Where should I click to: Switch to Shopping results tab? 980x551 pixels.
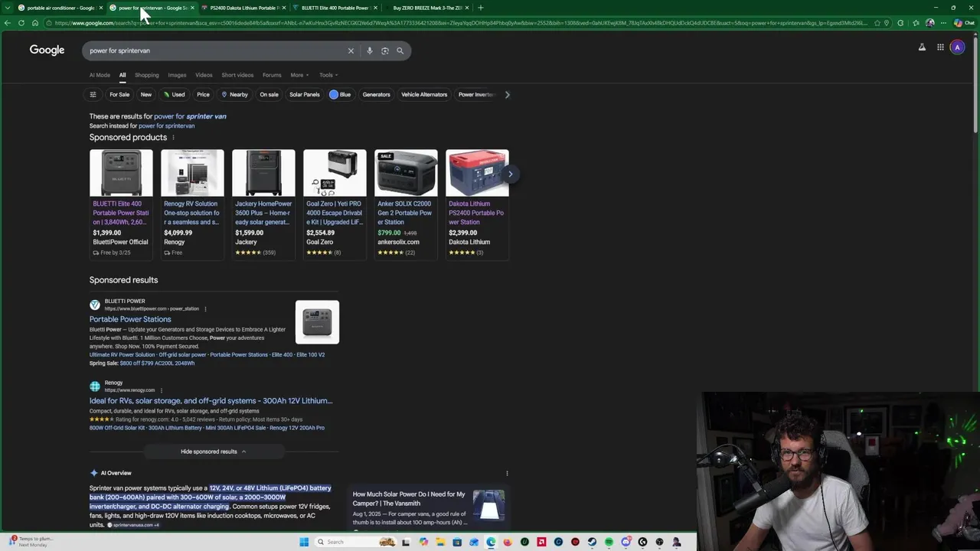pyautogui.click(x=147, y=75)
